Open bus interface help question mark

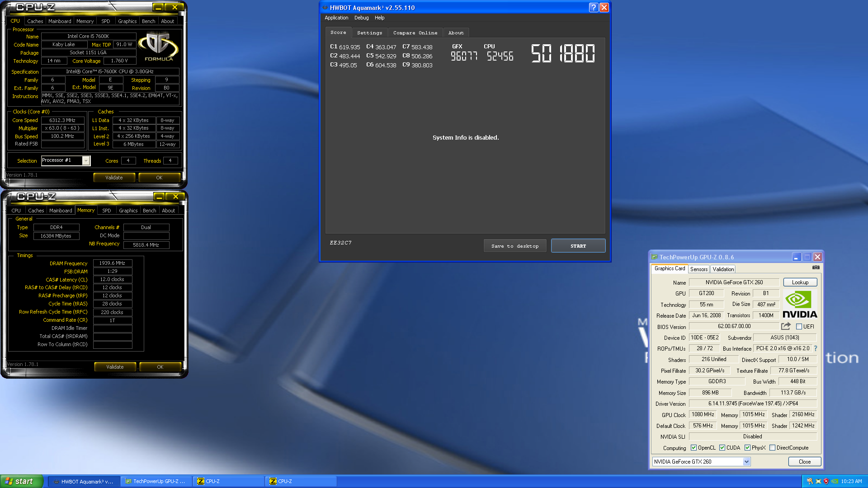pos(816,348)
